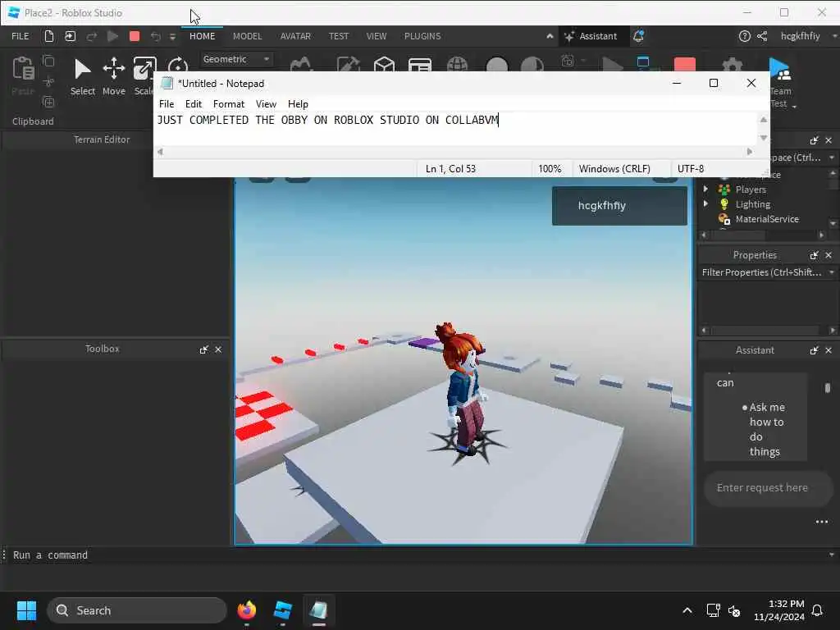Viewport: 840px width, 630px height.
Task: Click the Enter request here field
Action: 768,488
